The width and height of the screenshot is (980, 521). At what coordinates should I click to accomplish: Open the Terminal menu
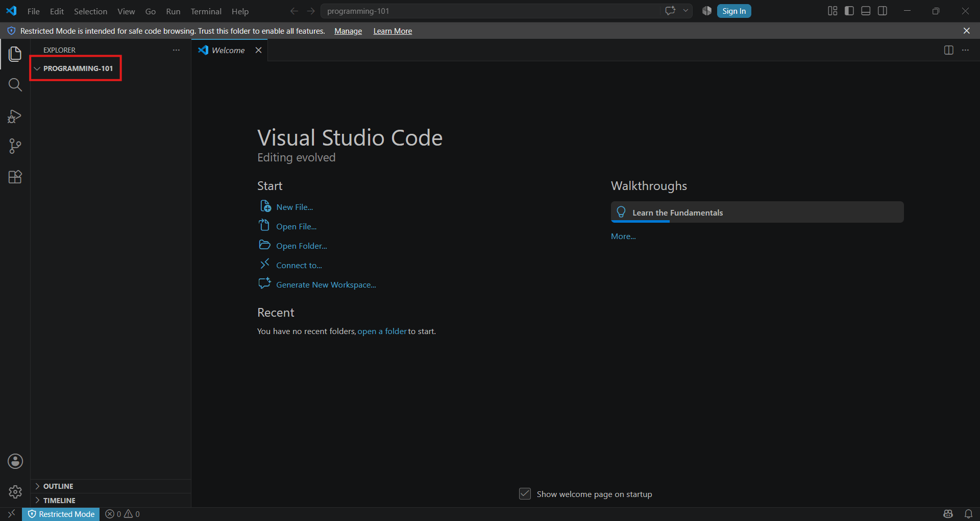point(206,11)
